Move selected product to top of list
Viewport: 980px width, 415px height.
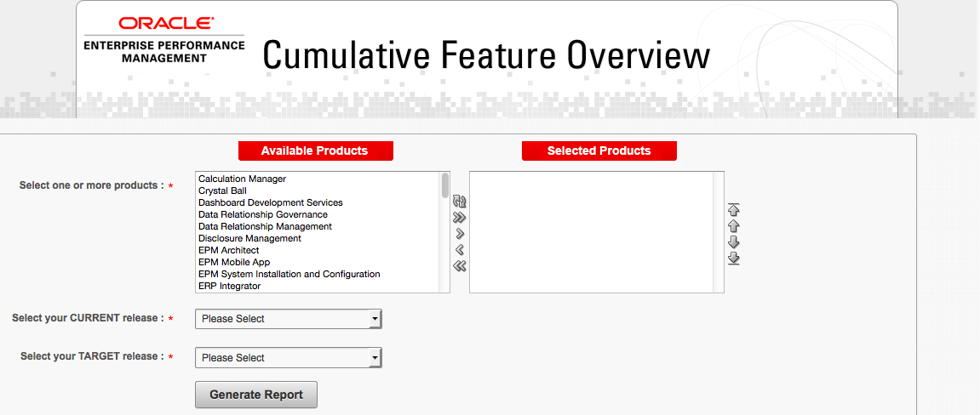(733, 209)
